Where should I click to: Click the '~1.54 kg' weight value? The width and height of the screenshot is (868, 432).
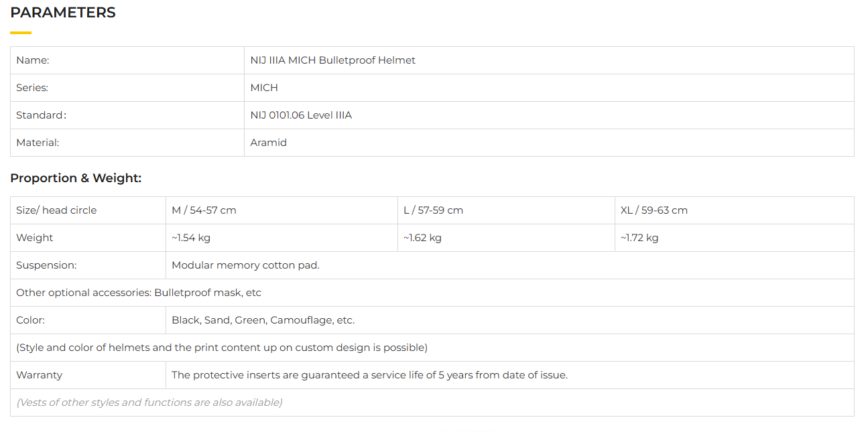coord(191,238)
